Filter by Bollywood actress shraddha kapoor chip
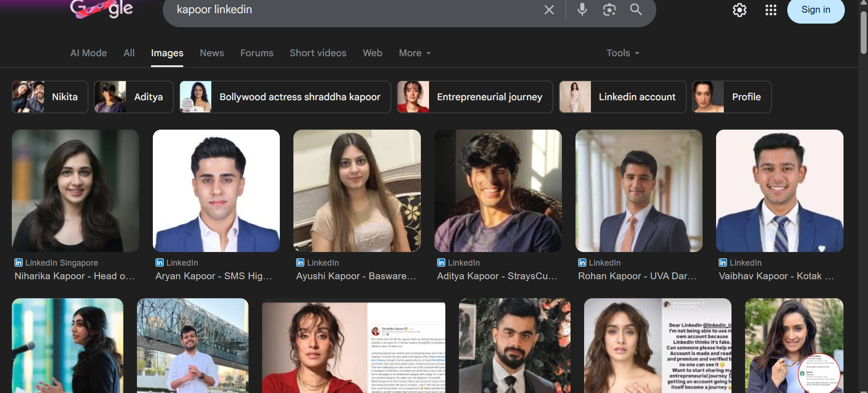Screen dimensions: 868x393 click(285, 97)
